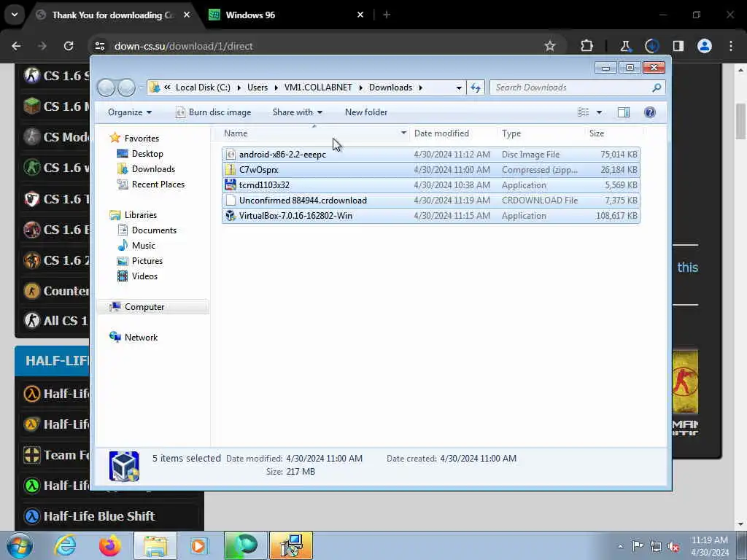Select Libraries in the navigation pane
Image resolution: width=747 pixels, height=560 pixels.
pos(141,215)
